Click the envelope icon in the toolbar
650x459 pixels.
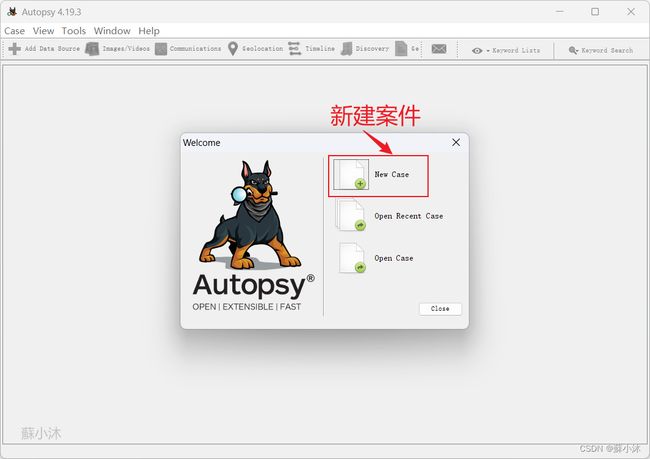coord(439,49)
